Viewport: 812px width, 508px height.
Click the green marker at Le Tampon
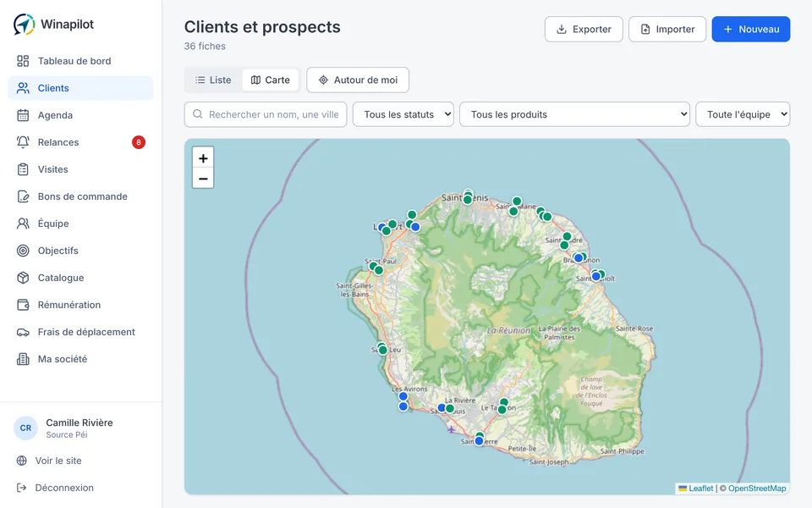tap(502, 410)
